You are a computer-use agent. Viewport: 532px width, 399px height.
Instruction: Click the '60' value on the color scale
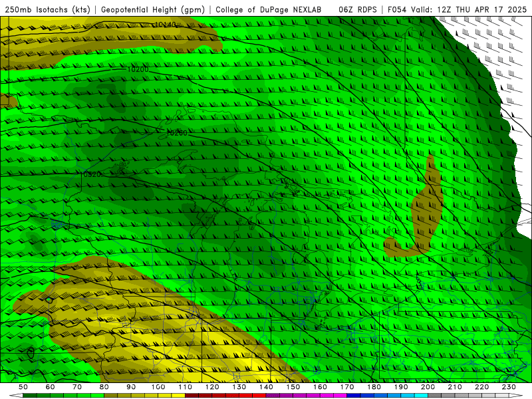pyautogui.click(x=50, y=387)
